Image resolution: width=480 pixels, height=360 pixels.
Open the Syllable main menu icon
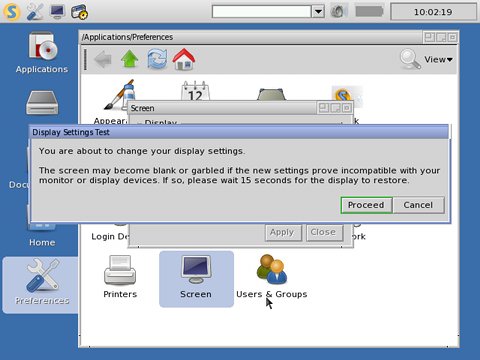[x=12, y=12]
